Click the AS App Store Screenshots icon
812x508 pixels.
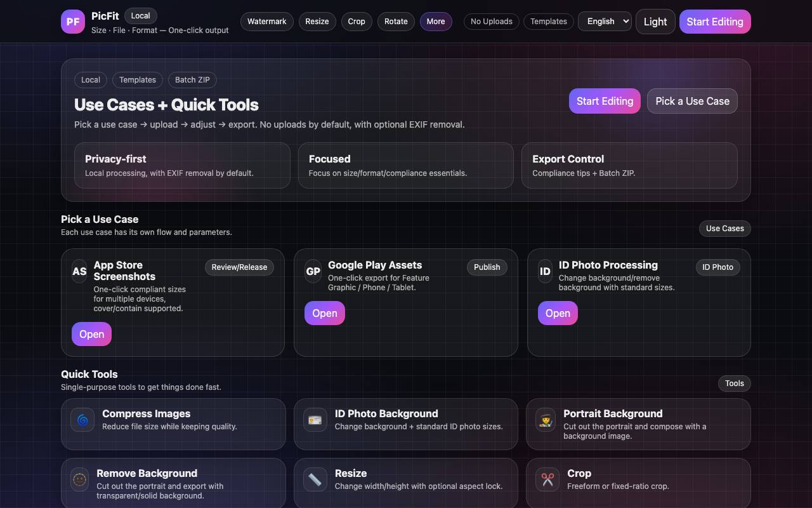[x=79, y=271]
